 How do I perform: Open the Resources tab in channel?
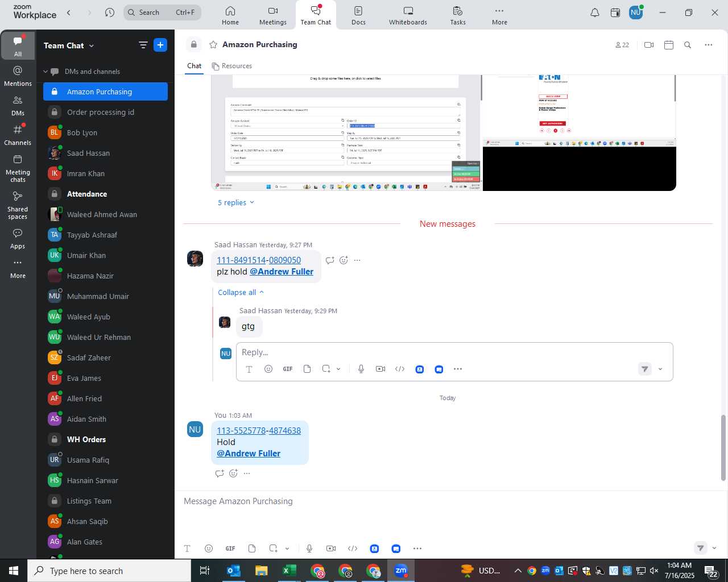[231, 66]
